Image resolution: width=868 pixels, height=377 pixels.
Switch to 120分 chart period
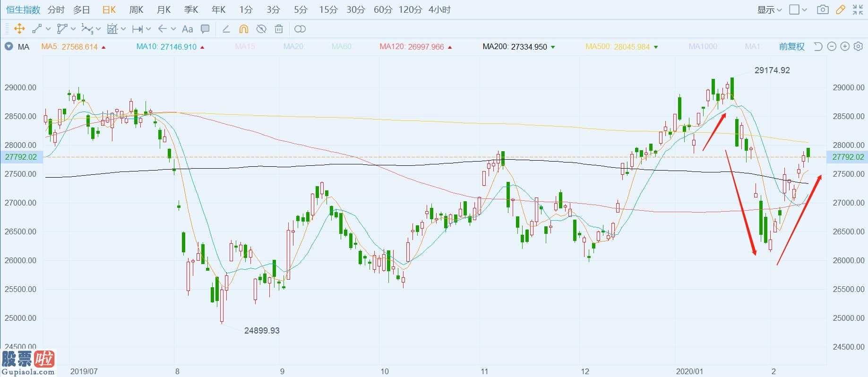pyautogui.click(x=410, y=9)
